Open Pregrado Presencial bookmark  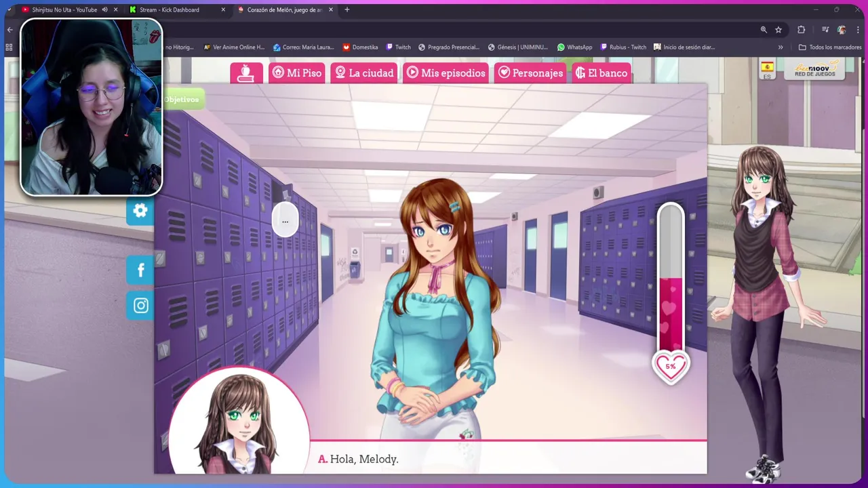(449, 47)
